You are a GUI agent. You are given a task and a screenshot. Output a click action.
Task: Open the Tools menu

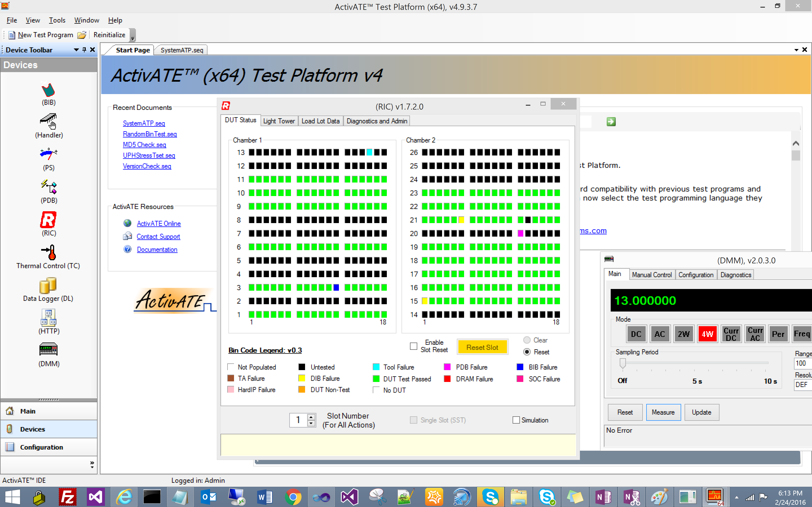57,20
